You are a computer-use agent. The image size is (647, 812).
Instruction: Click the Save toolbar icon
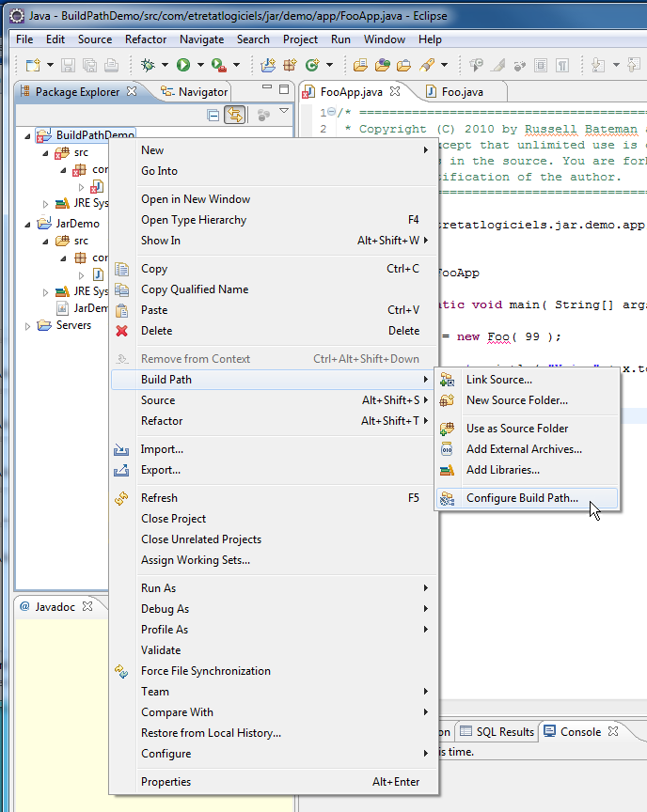(68, 65)
